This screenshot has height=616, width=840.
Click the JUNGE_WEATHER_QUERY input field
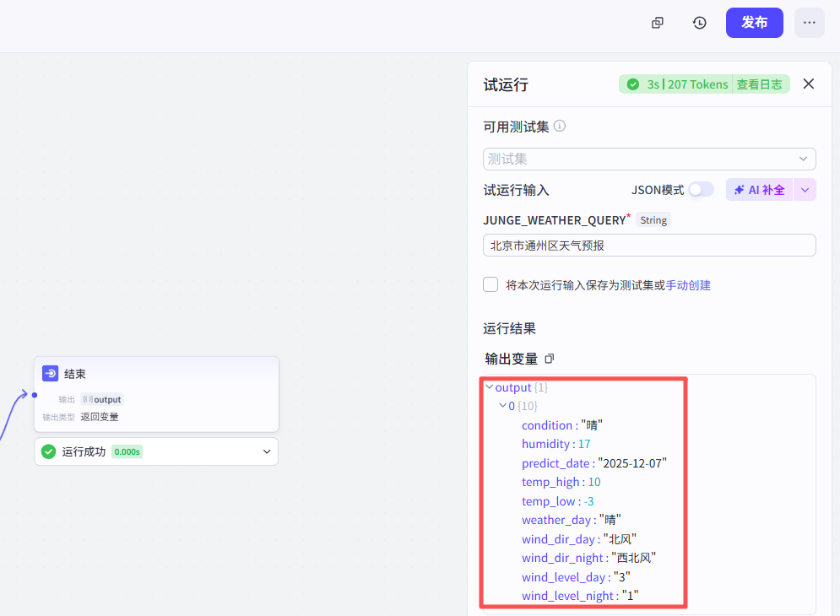click(649, 246)
